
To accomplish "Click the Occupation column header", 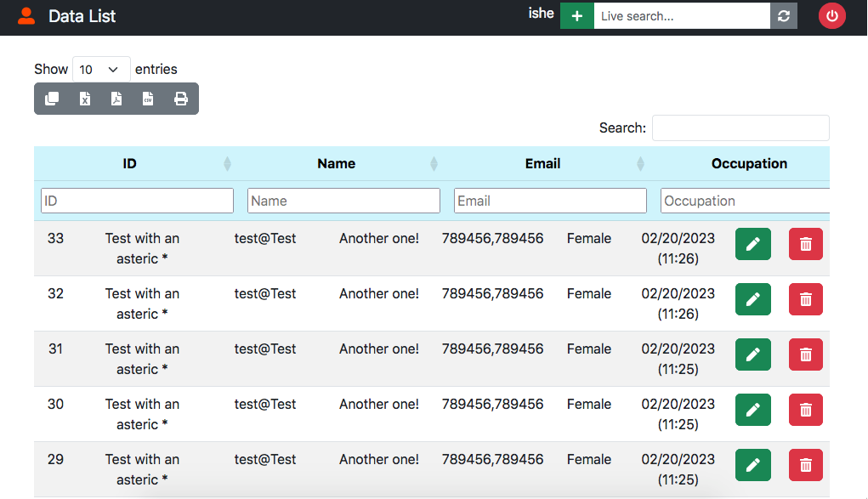I will 749,164.
